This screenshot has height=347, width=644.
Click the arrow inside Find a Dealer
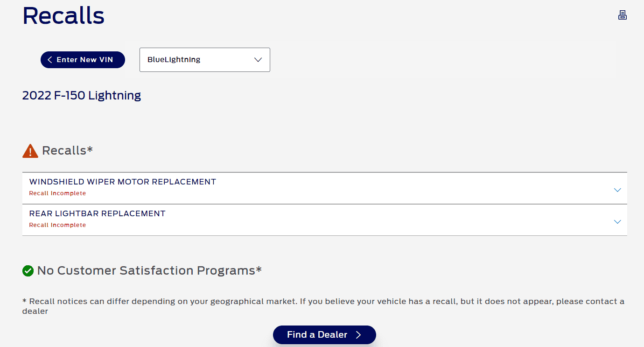pyautogui.click(x=358, y=335)
